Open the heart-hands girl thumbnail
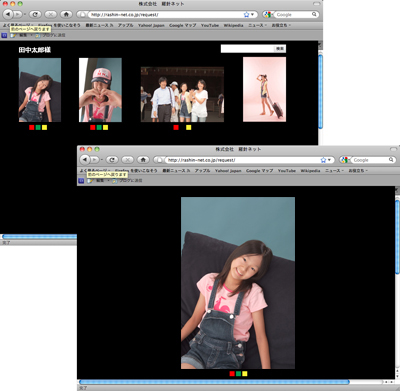 click(100, 90)
